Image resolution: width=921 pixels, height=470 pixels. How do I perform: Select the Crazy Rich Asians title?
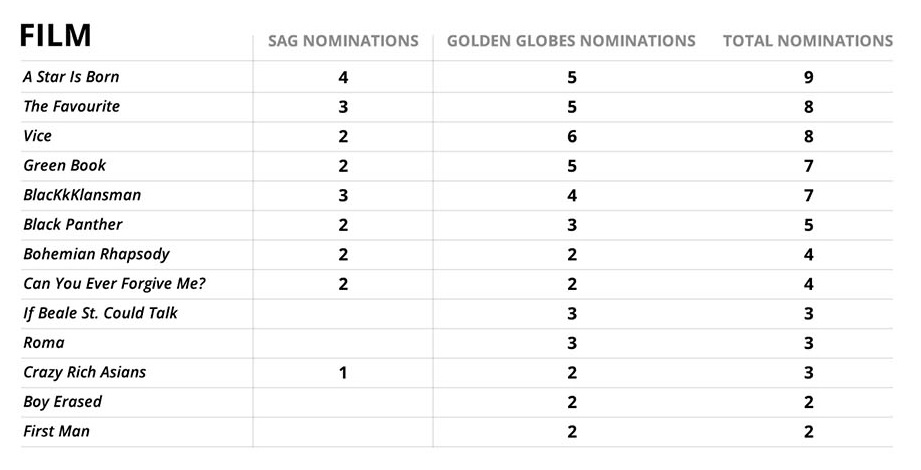point(84,372)
